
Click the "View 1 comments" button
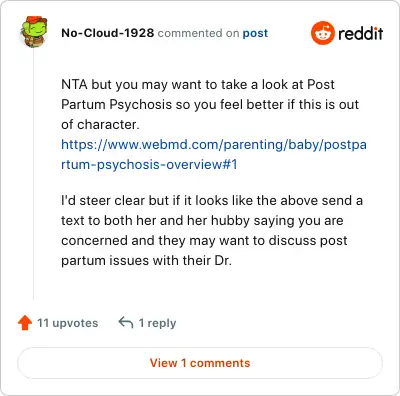(200, 363)
